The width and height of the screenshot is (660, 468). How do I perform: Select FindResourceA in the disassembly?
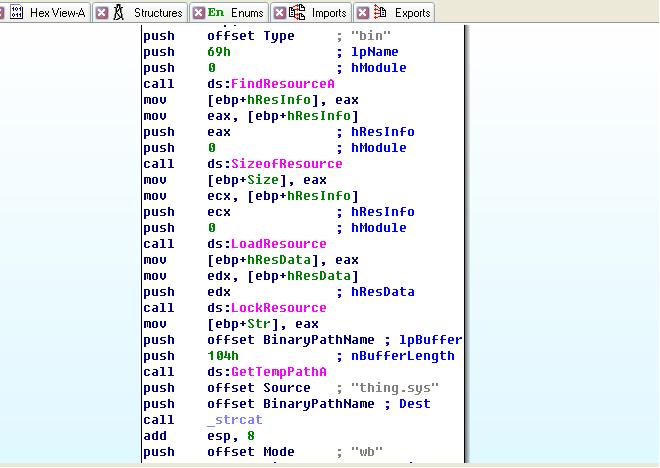pyautogui.click(x=282, y=84)
